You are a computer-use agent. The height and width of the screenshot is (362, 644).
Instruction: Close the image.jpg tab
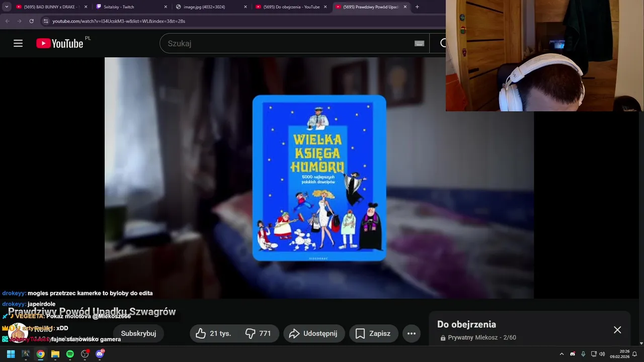246,7
